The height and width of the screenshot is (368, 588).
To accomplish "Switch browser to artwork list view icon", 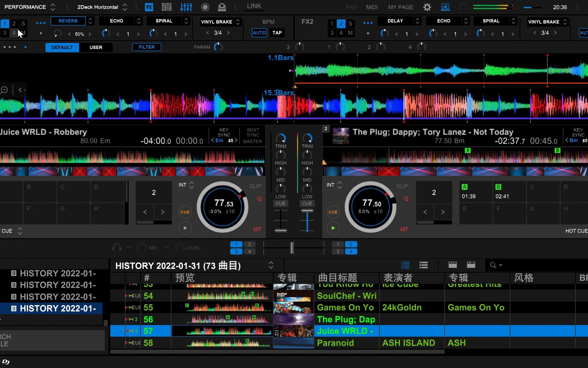I will (424, 265).
